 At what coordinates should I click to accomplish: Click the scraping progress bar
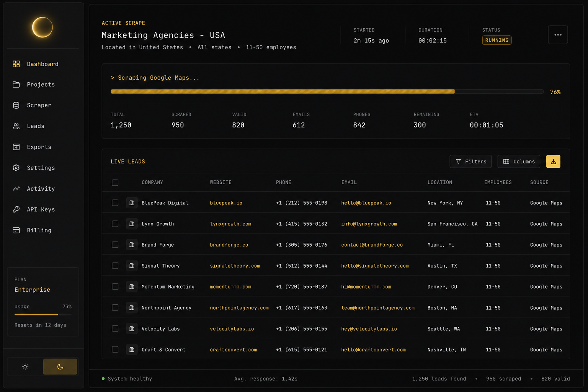tap(327, 91)
